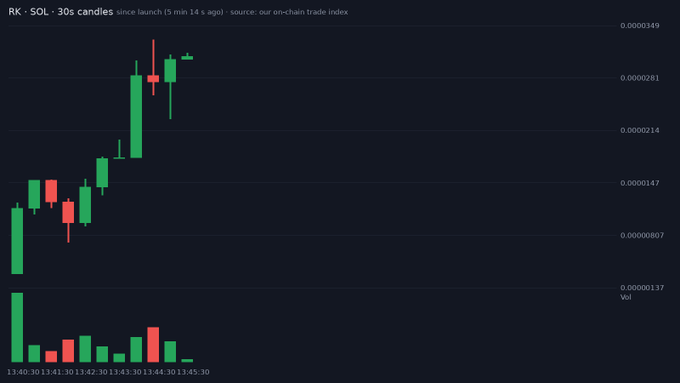Click the chart title 'RK · SOL · 30s candles'

click(x=60, y=12)
